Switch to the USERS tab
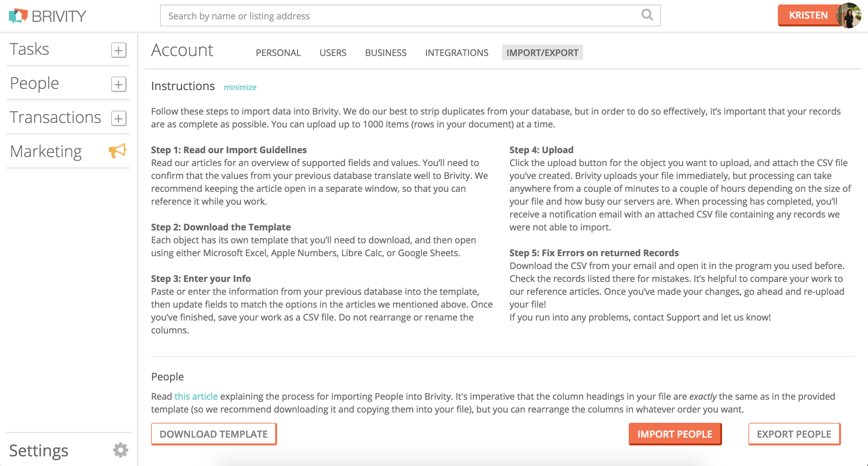 point(333,52)
